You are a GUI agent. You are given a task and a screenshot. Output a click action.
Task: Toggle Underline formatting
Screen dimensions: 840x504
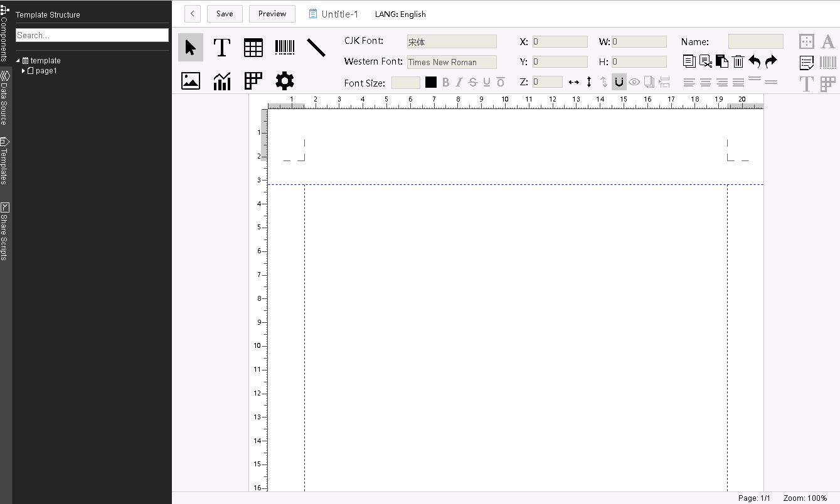point(487,82)
